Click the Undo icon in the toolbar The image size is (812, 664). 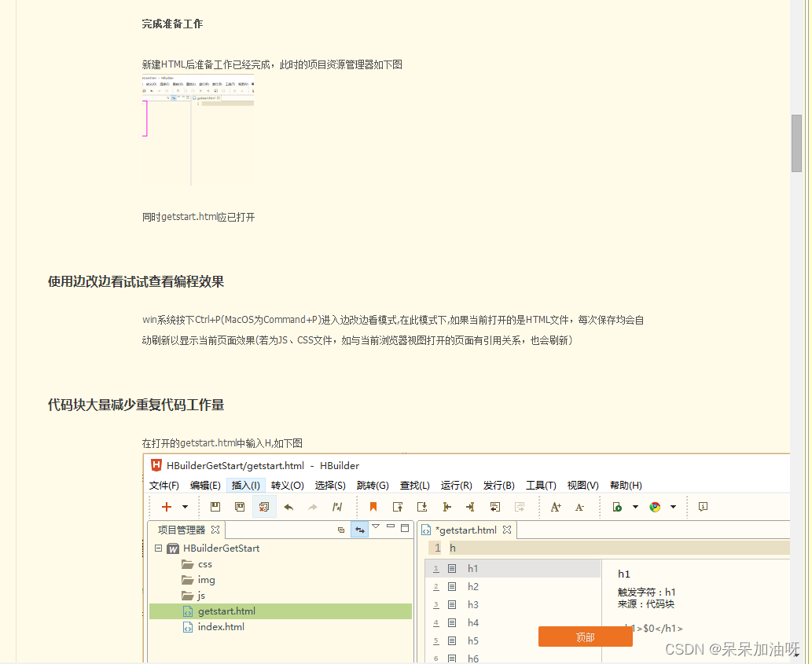point(289,507)
